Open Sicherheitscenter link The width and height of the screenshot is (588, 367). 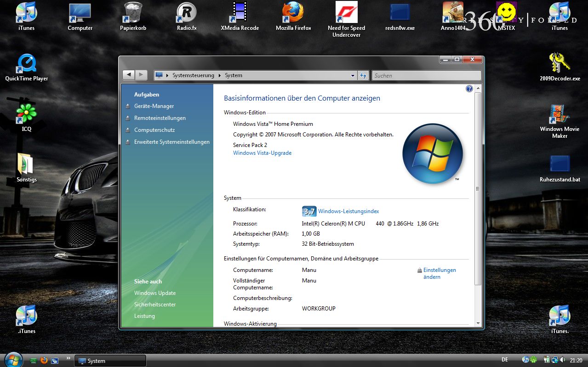click(155, 305)
